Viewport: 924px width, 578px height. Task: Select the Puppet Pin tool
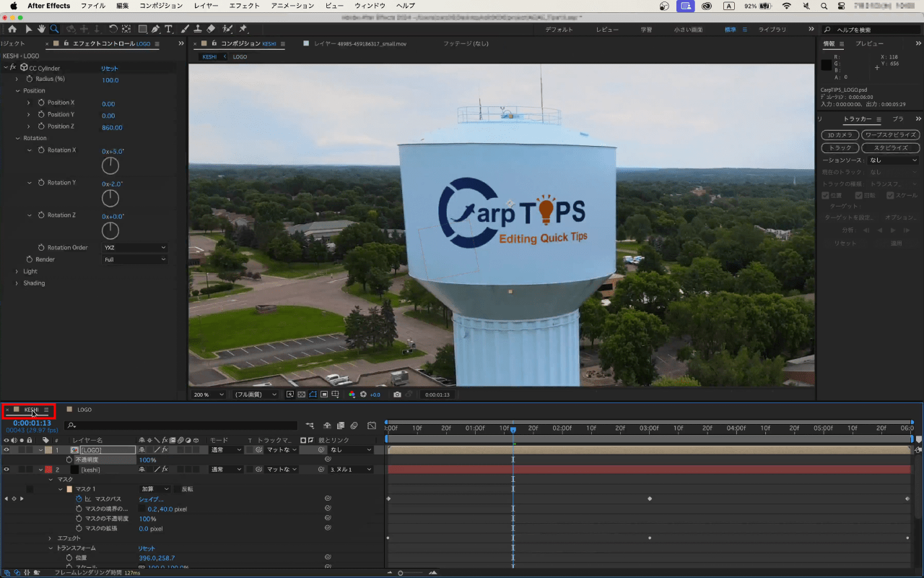click(x=243, y=29)
